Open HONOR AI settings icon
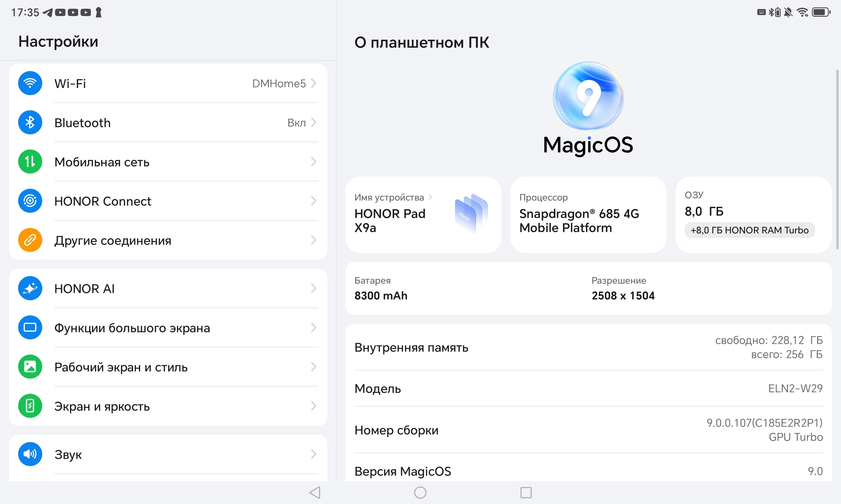This screenshot has width=841, height=504. tap(30, 288)
